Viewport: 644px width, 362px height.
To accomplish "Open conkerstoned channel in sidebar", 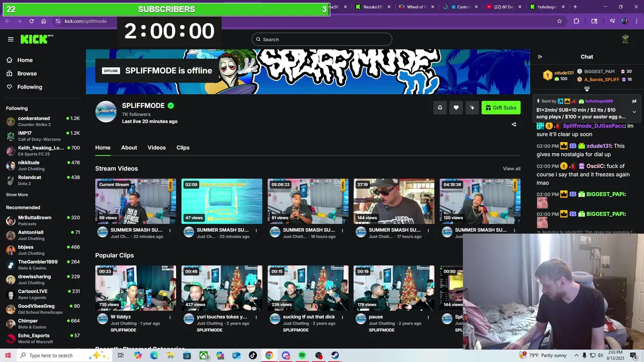I will point(43,121).
